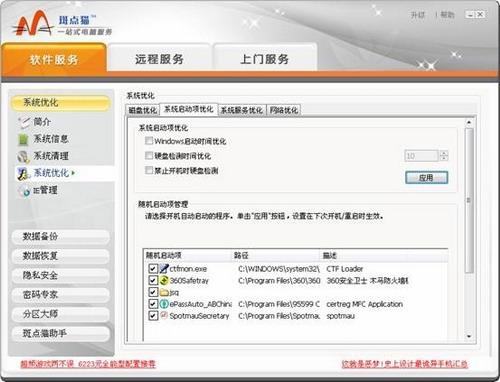Click the ePassAuto_ABChina entry icon
This screenshot has width=500, height=382.
pyautogui.click(x=164, y=304)
